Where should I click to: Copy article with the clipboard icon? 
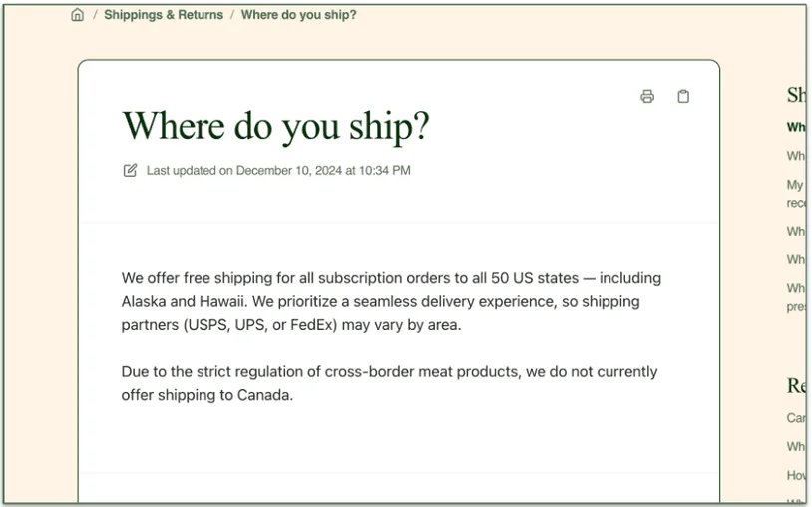[x=683, y=97]
